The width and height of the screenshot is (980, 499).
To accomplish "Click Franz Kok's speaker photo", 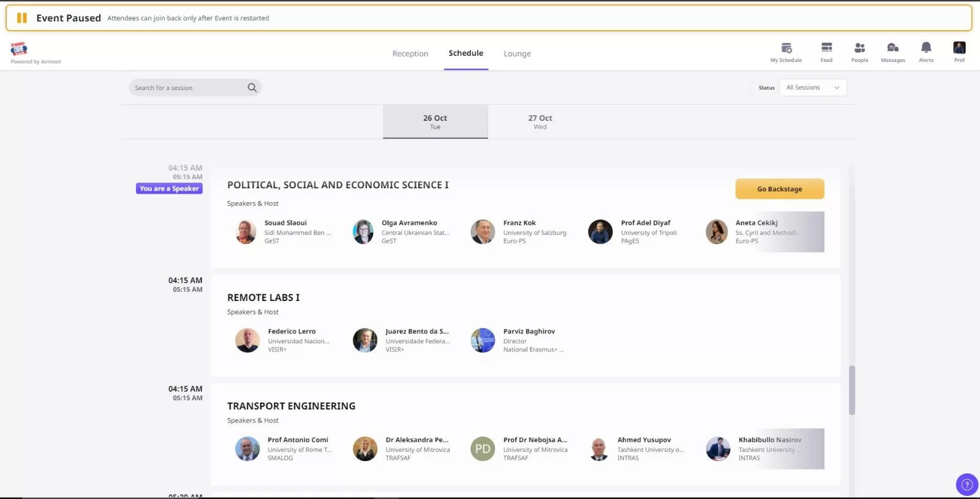I will [483, 232].
